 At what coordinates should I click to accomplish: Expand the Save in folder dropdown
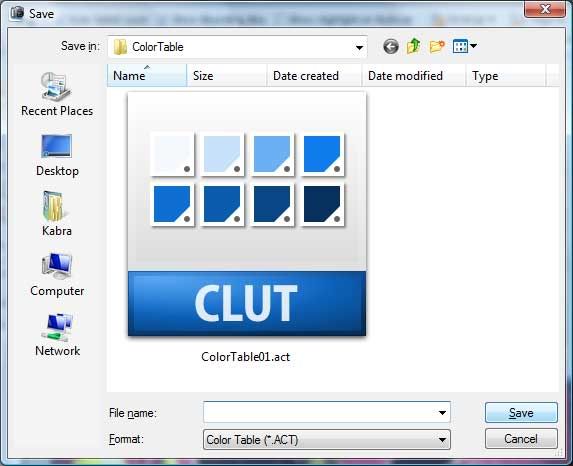[359, 47]
